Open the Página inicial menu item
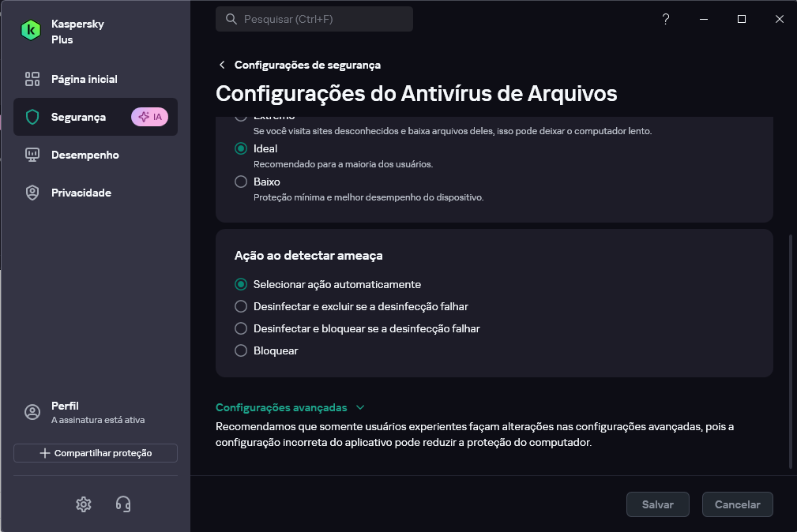 [x=84, y=79]
